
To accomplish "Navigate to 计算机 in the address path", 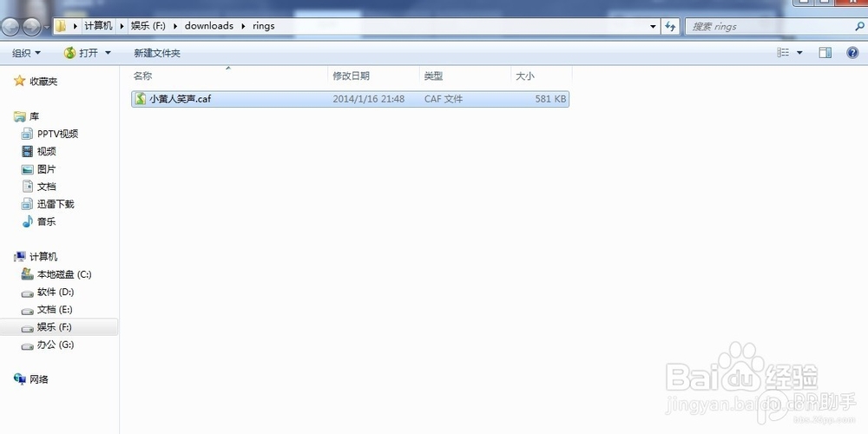I will tap(99, 26).
